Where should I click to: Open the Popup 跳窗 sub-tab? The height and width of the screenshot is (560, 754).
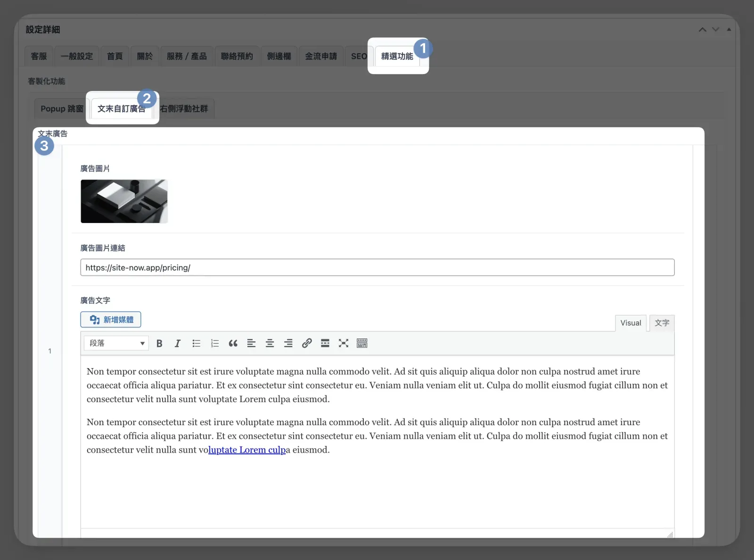coord(62,109)
